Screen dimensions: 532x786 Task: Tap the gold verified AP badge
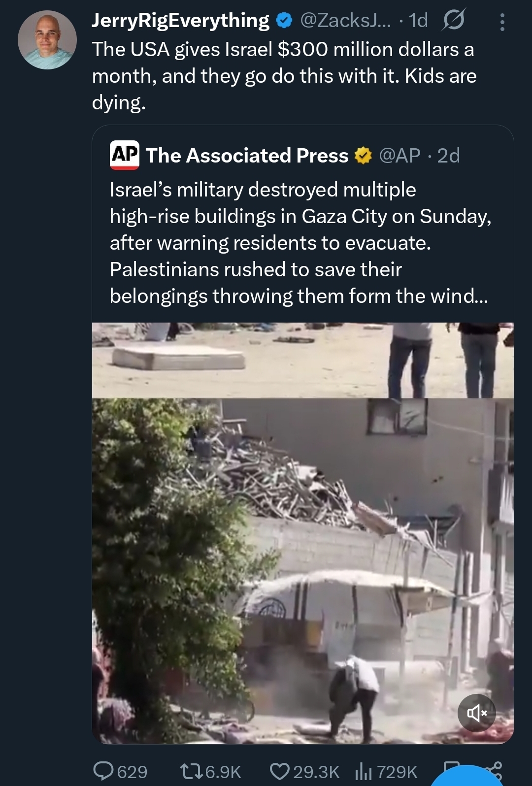[x=363, y=156]
